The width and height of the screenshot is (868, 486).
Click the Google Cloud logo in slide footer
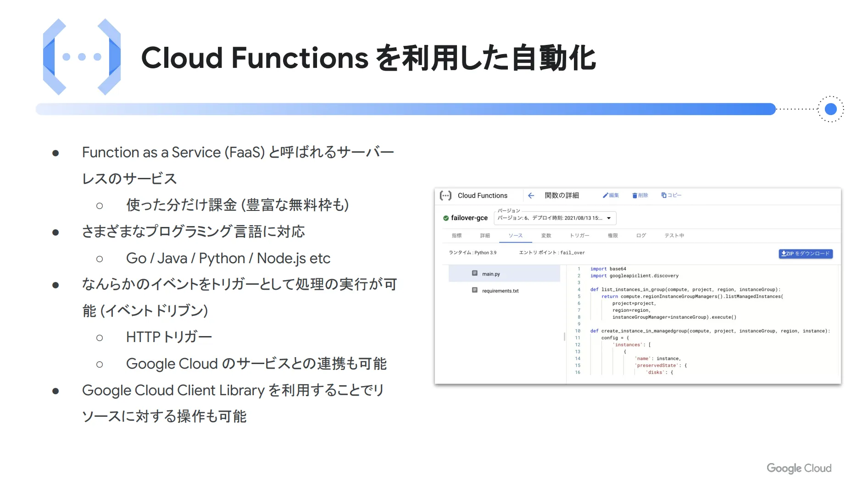coord(799,468)
